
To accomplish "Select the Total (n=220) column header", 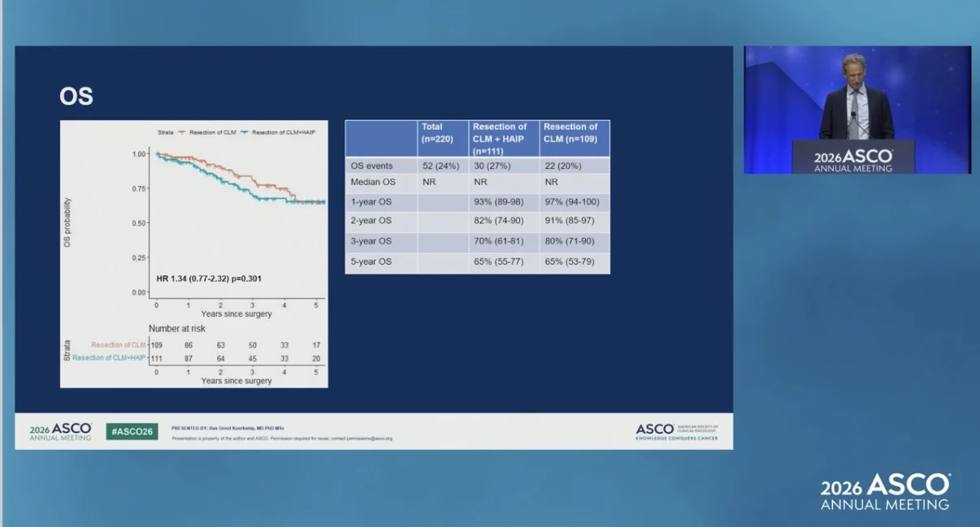I will click(x=443, y=139).
